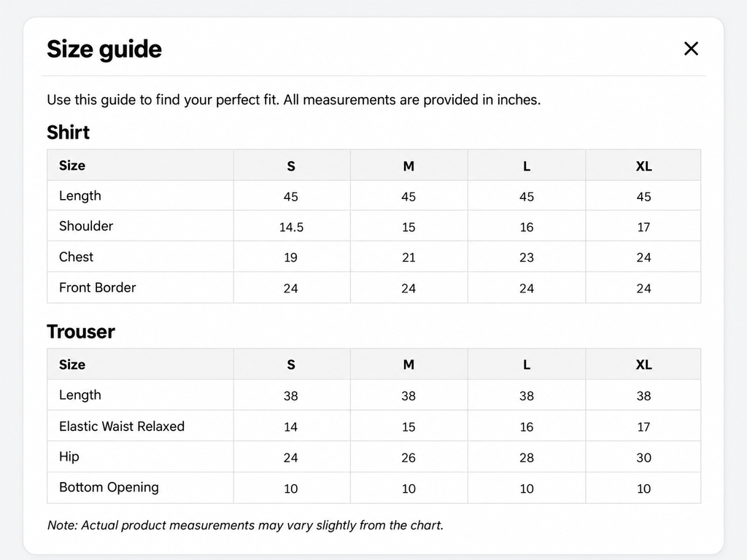Click the Trouser table M column header

point(409,365)
